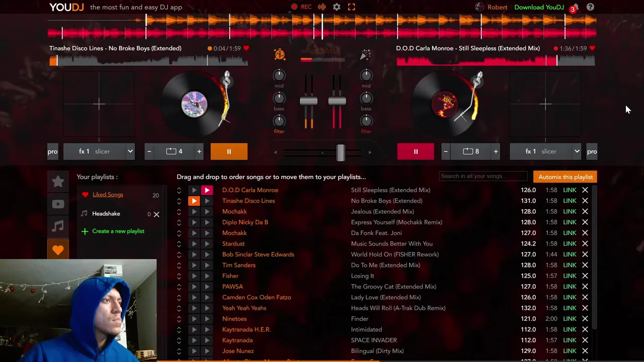
Task: Toggle fullscreen mode icon
Action: 352,7
